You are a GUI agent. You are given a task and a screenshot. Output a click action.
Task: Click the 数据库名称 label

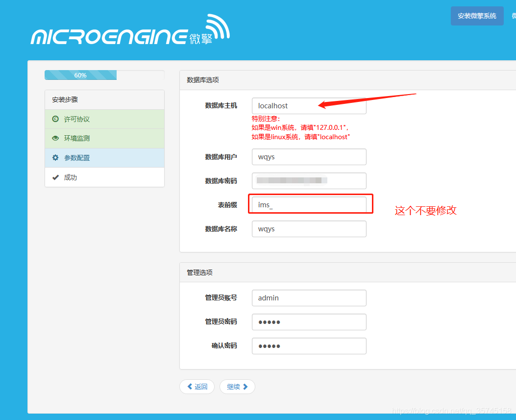pos(221,229)
